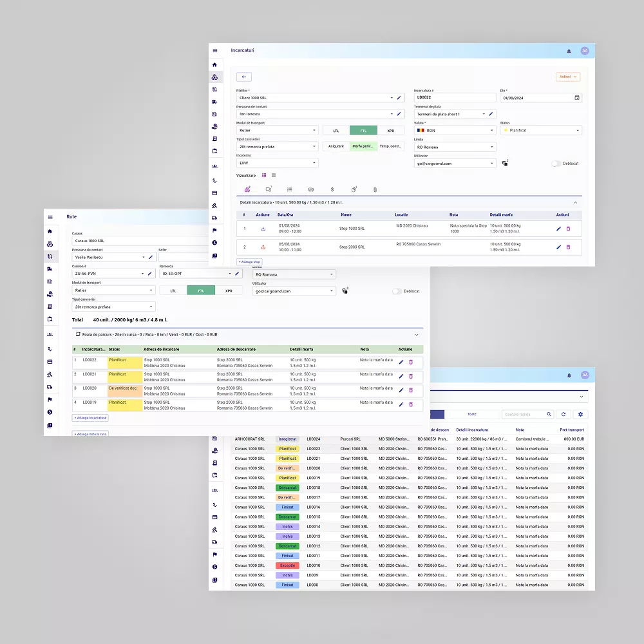644x644 pixels.
Task: Click the pencil edit icon next to Platitor field
Action: (x=399, y=98)
